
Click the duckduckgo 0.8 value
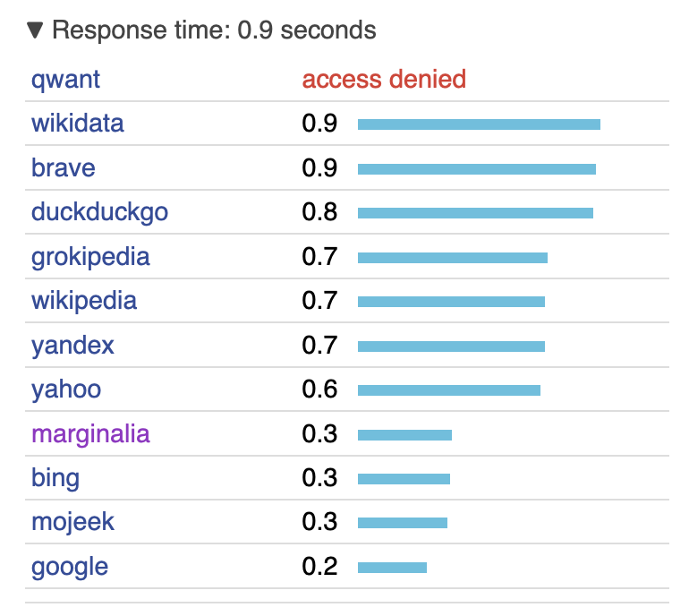pos(319,212)
